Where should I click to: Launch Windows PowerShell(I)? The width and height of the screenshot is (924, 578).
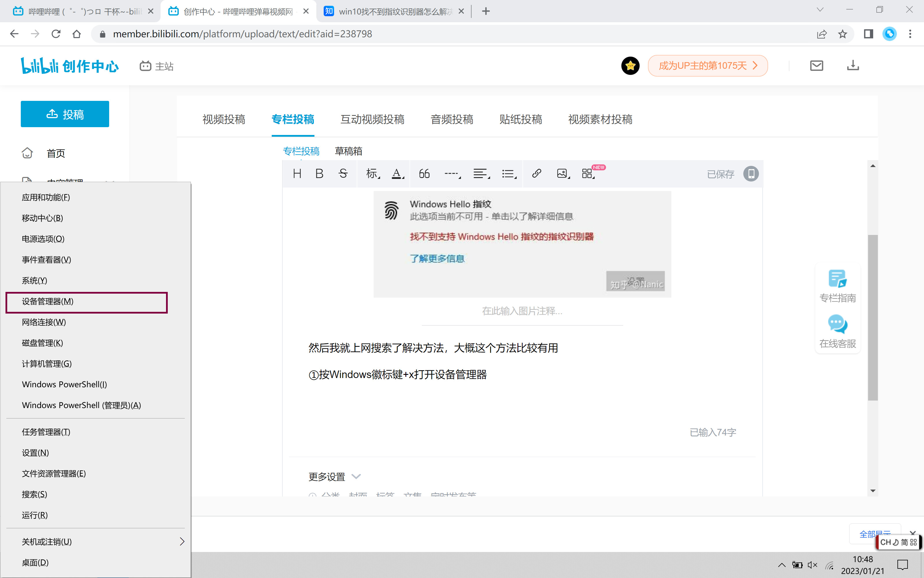(x=96, y=384)
